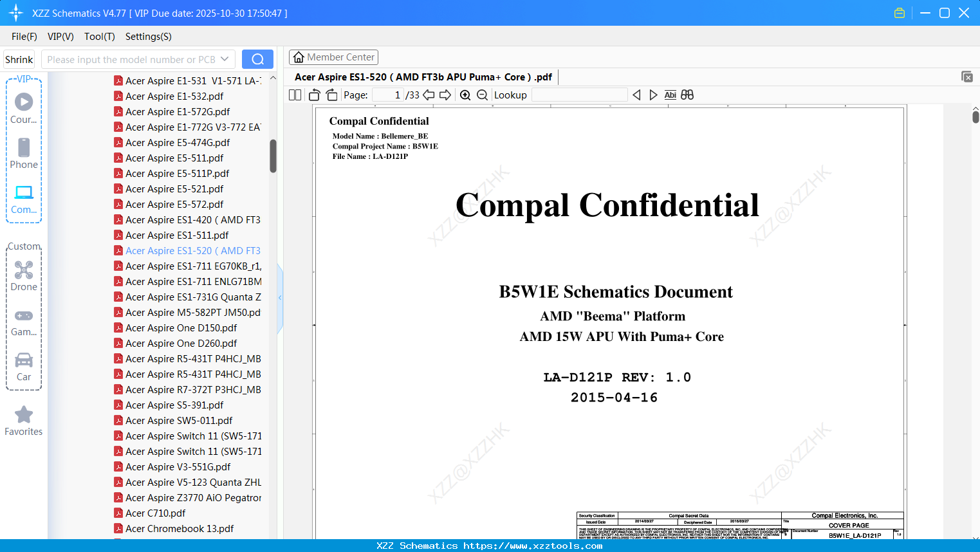Click the Shrink button

click(x=19, y=59)
